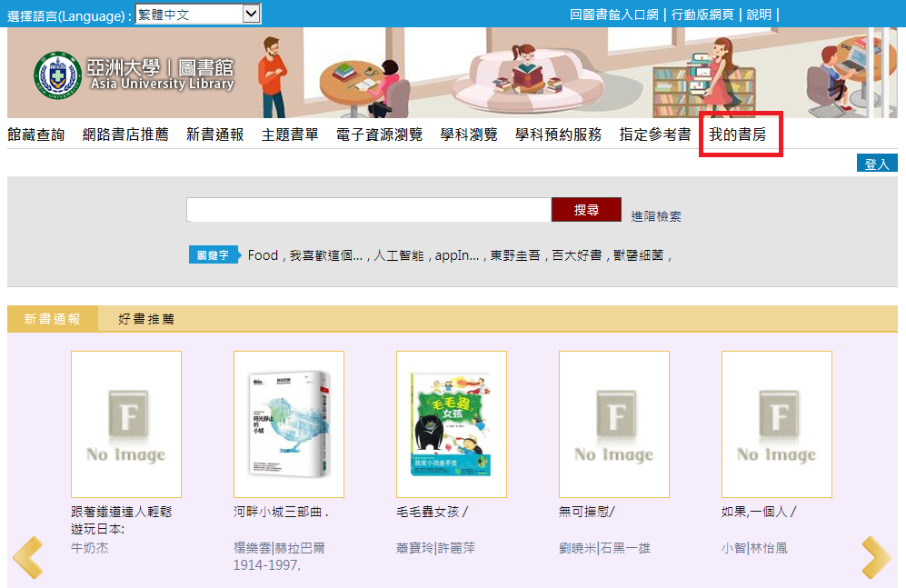Image resolution: width=906 pixels, height=588 pixels.
Task: Open the 館藏查詢 menu item
Action: point(36,135)
